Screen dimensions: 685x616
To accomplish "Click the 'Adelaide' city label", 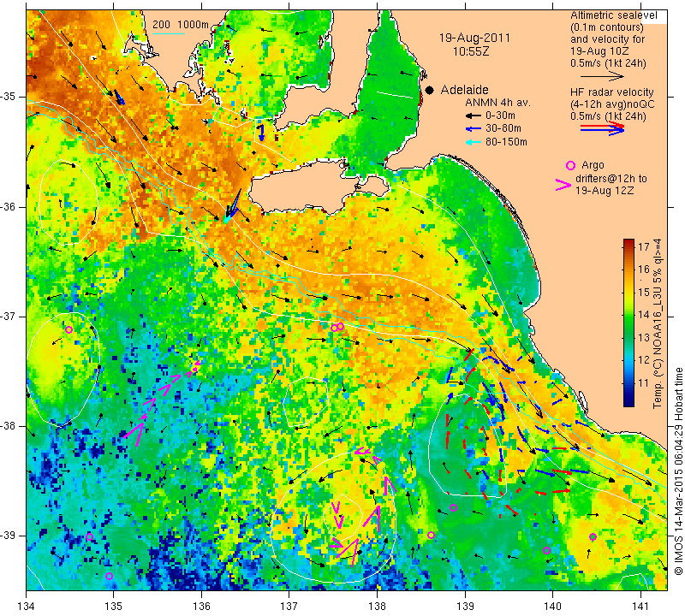I will (464, 90).
